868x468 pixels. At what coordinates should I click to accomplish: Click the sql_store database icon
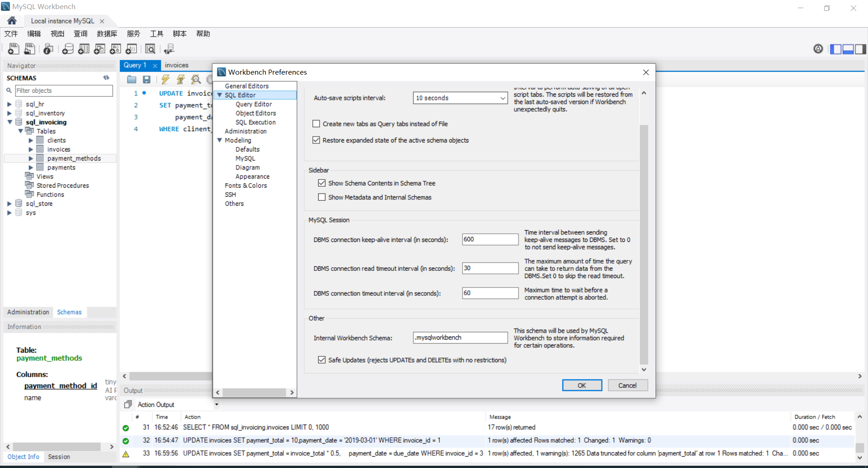click(19, 203)
